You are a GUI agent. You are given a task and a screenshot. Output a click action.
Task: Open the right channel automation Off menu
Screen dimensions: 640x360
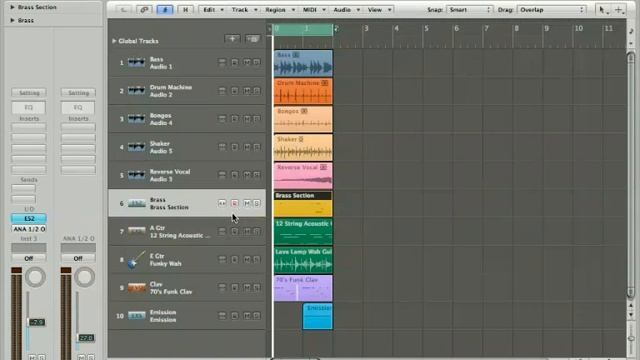(x=78, y=258)
